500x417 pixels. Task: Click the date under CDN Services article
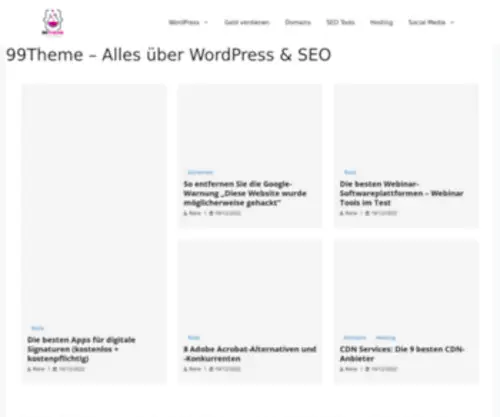click(x=384, y=369)
